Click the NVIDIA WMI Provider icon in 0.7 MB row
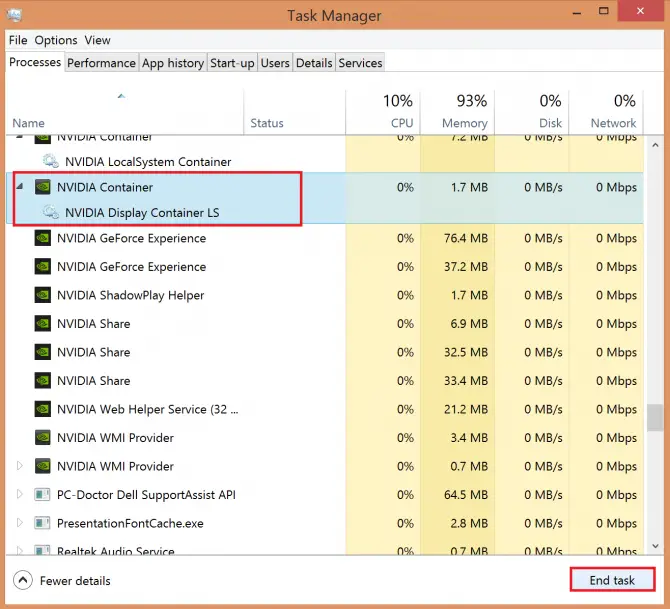 [x=43, y=466]
